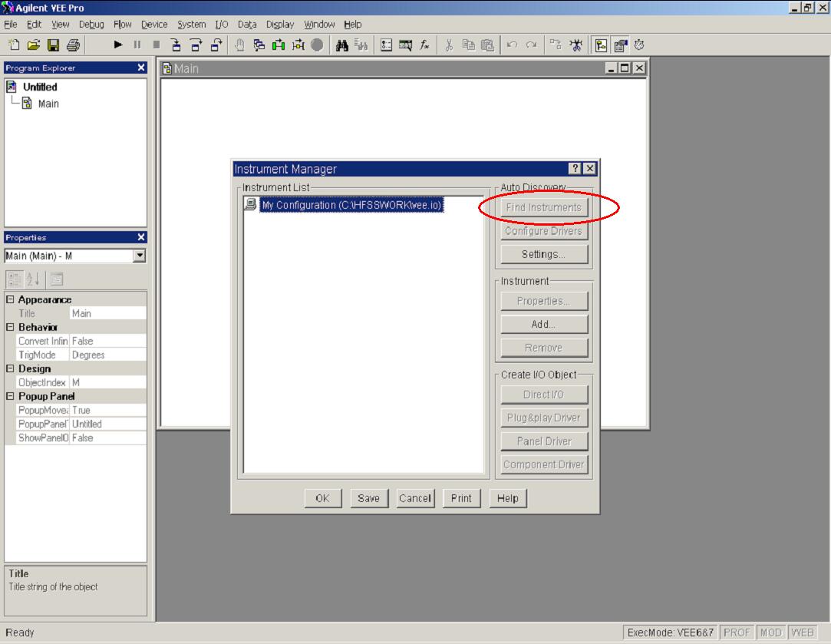Toggle the Properties window toolbar icon
This screenshot has height=644, width=831.
coord(620,45)
